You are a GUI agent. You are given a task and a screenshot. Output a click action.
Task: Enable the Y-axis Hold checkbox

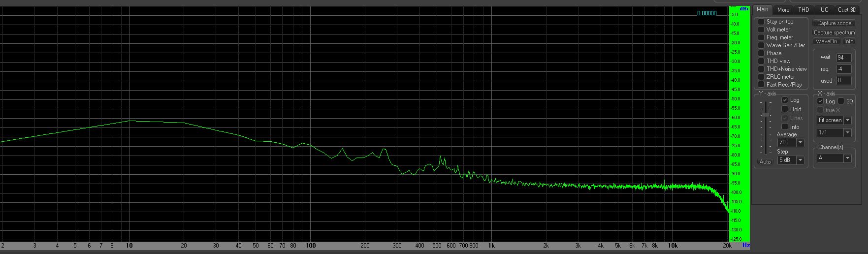point(785,109)
